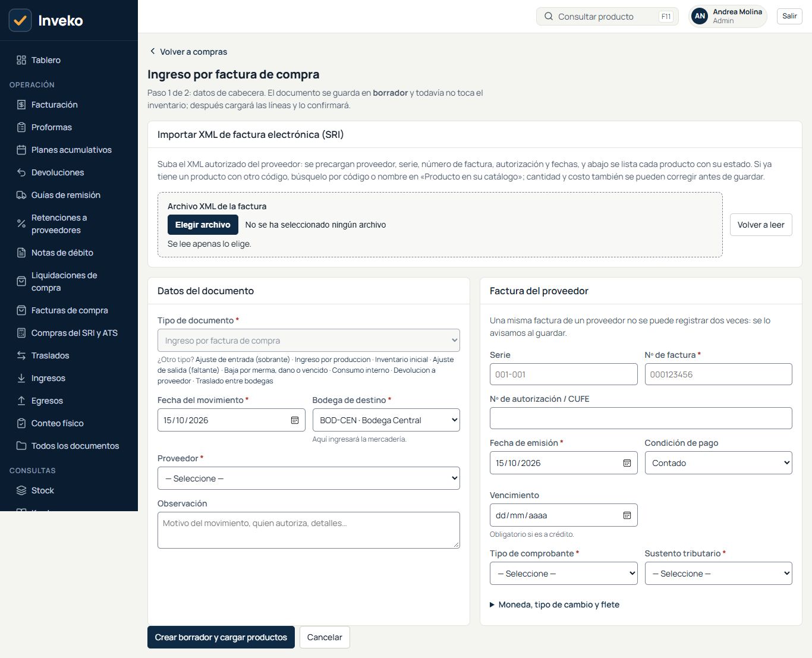Open the Condición de pago dropdown
812x658 pixels.
[719, 463]
